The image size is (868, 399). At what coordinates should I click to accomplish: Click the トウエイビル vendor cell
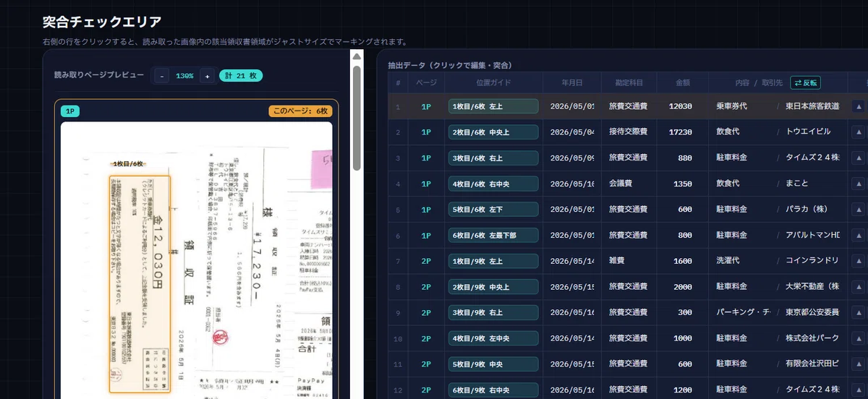[x=808, y=132]
